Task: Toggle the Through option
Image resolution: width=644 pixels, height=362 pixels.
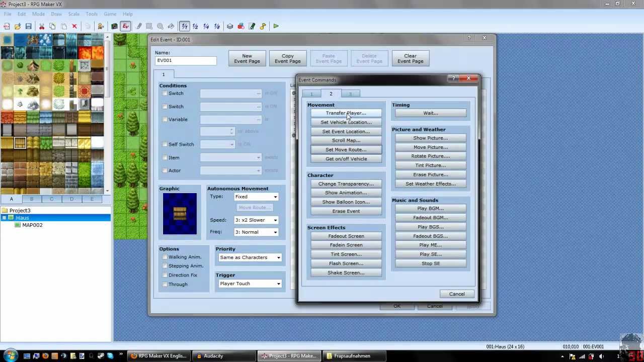Action: 165,284
